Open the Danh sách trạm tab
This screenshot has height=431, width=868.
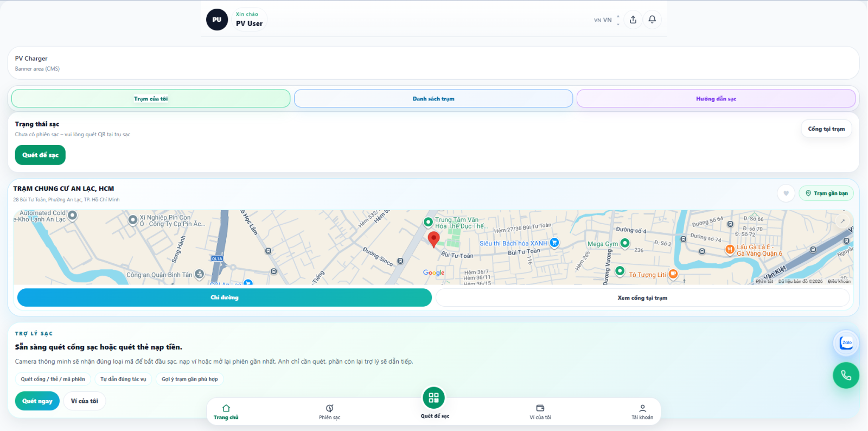[433, 99]
